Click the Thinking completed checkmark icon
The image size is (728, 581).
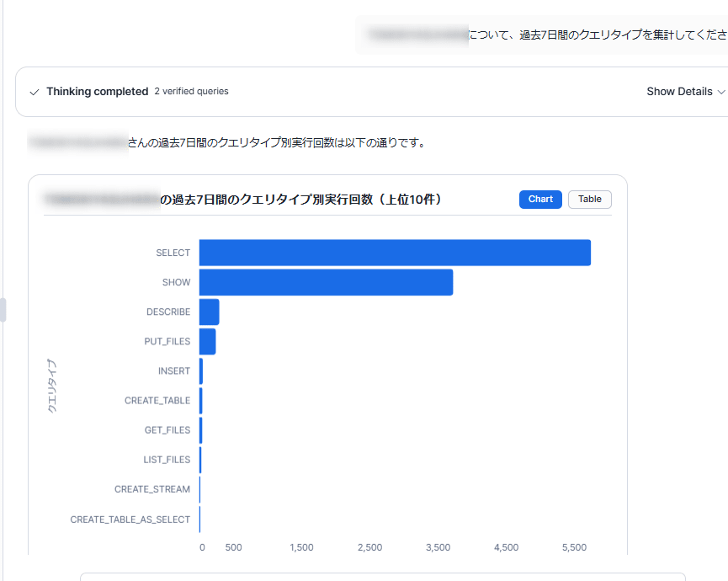pyautogui.click(x=35, y=92)
